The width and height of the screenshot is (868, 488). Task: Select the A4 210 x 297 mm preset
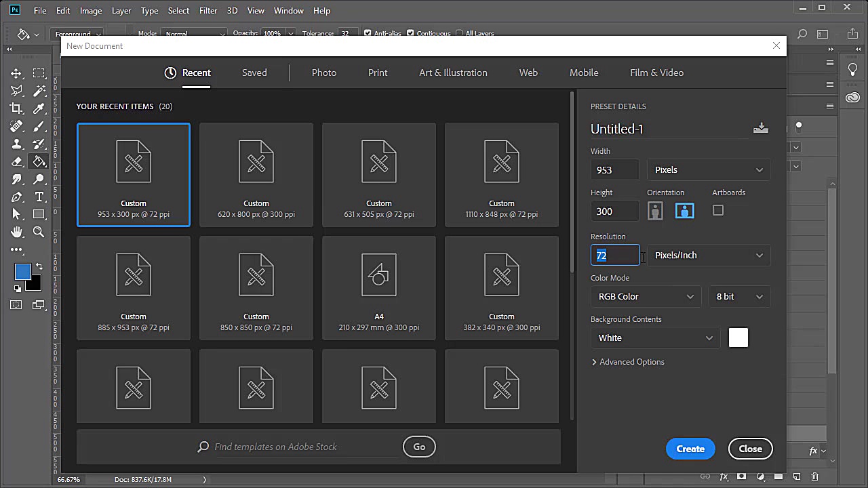tap(379, 287)
